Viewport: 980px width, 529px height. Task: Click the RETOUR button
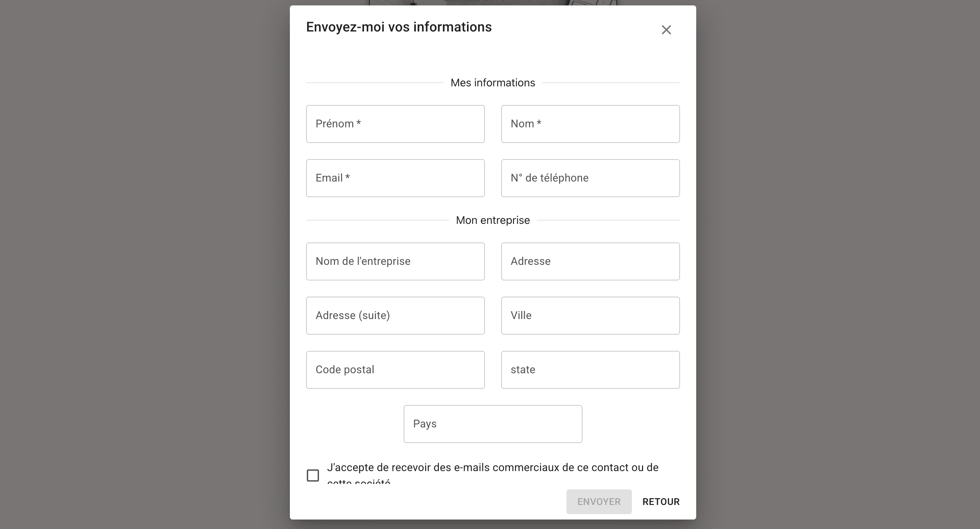pyautogui.click(x=661, y=502)
